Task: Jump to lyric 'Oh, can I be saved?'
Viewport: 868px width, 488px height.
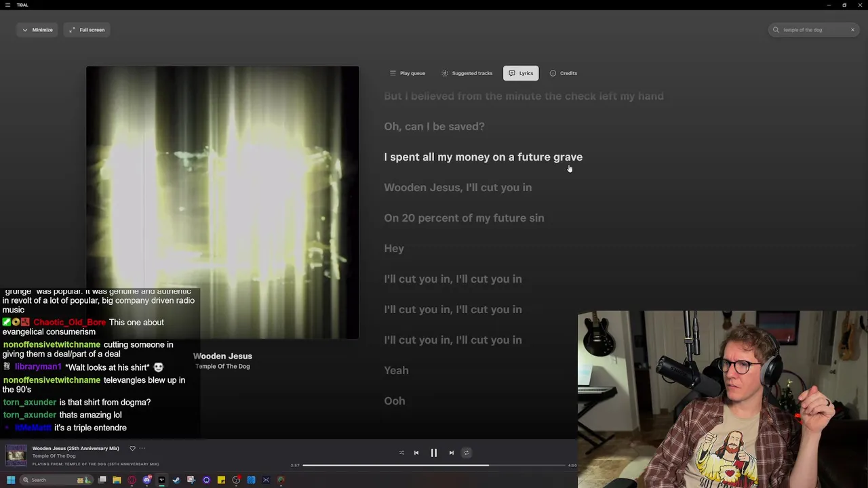Action: (x=434, y=127)
